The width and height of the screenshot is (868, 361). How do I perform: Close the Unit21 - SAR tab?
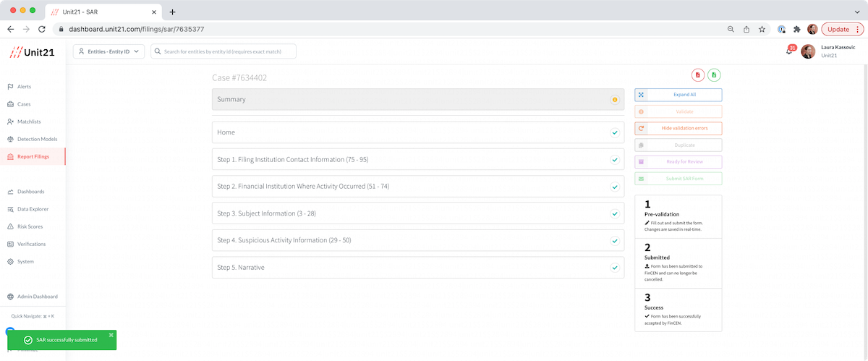click(x=153, y=12)
